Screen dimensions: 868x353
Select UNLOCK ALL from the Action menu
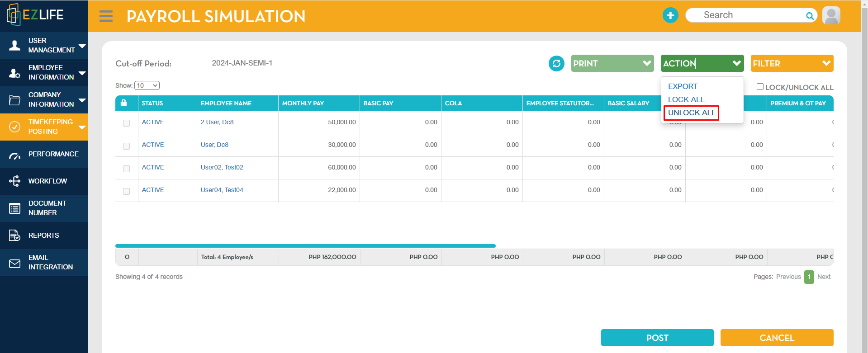coord(692,113)
